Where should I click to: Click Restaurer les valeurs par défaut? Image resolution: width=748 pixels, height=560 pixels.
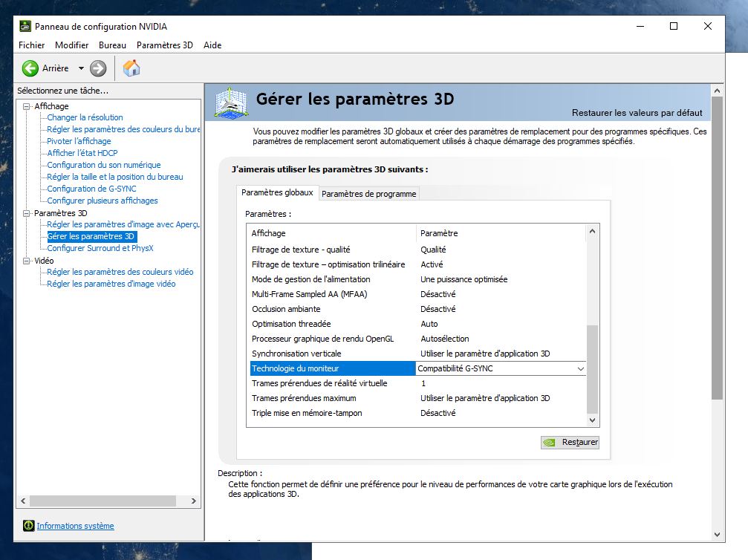pos(637,113)
